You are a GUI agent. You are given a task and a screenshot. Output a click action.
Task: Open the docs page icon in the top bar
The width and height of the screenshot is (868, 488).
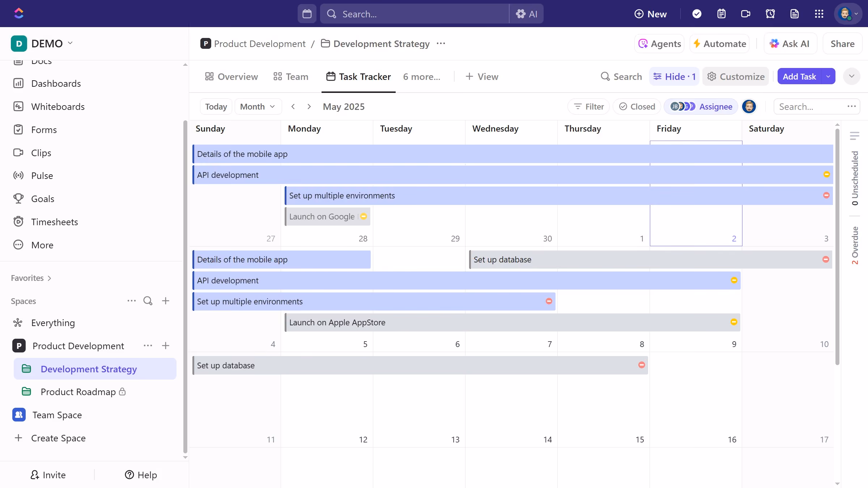[795, 14]
